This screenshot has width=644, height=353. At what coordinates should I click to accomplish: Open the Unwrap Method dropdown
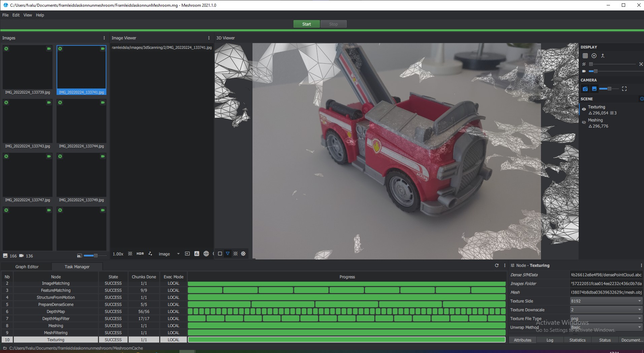(x=606, y=327)
